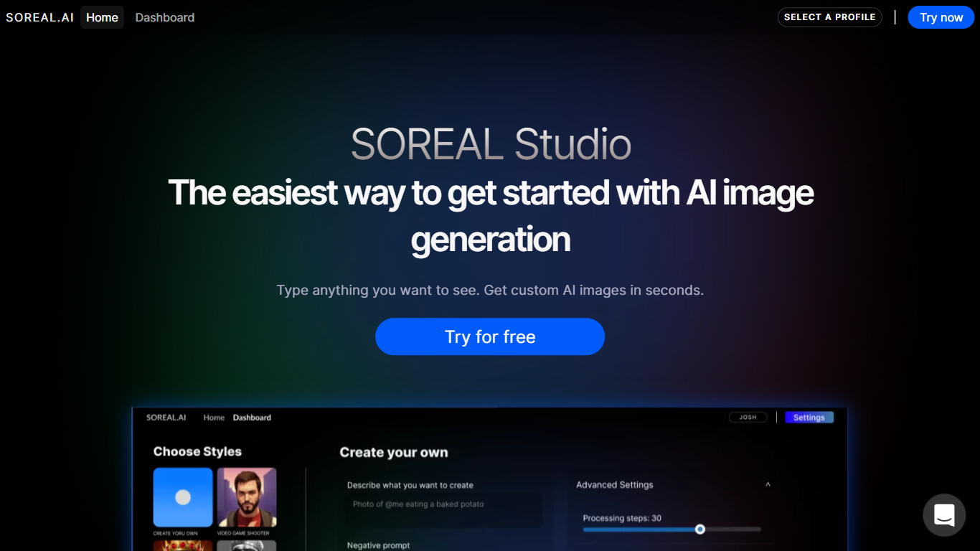The image size is (980, 551).
Task: Open the chat support widget icon
Action: click(x=944, y=515)
